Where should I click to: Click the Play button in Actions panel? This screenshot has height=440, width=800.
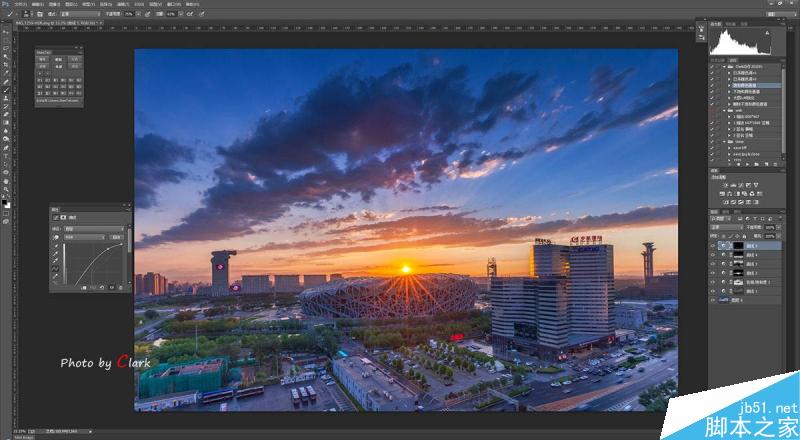pyautogui.click(x=747, y=164)
